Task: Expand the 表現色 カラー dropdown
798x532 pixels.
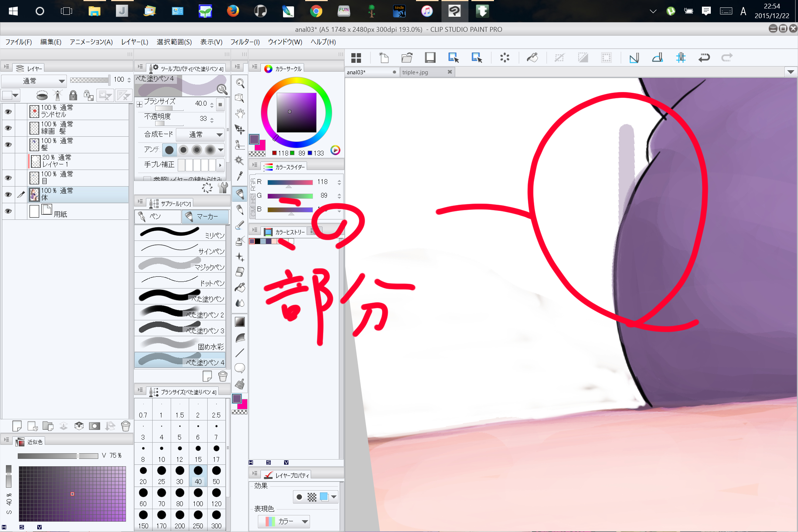Action: [284, 521]
